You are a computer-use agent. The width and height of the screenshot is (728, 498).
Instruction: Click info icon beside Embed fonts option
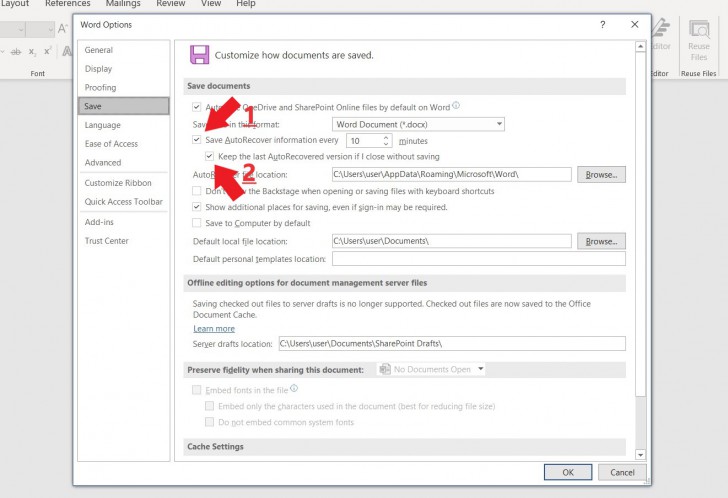294,388
